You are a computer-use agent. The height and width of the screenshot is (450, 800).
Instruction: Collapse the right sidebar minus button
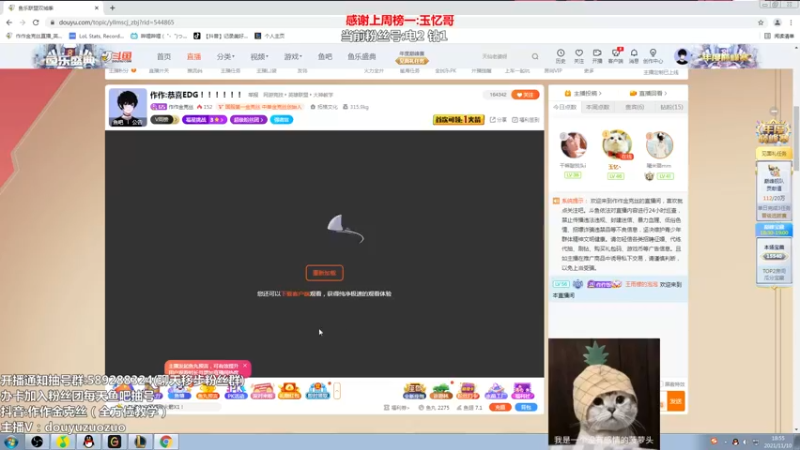(x=774, y=111)
